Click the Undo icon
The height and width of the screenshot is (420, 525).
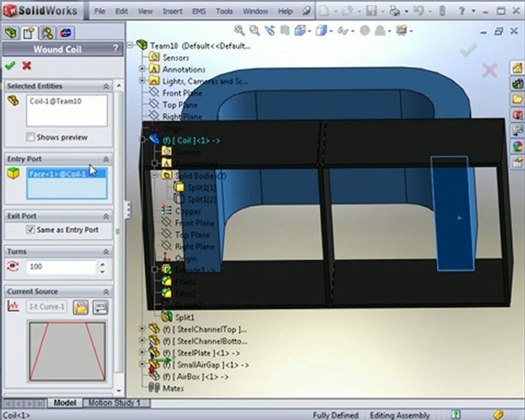418,11
